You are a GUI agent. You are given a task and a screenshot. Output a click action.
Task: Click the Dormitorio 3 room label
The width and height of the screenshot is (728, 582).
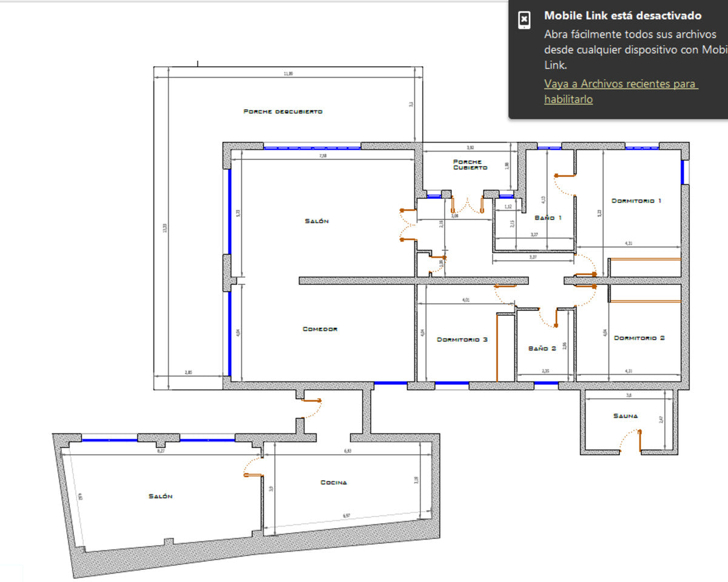pos(462,339)
